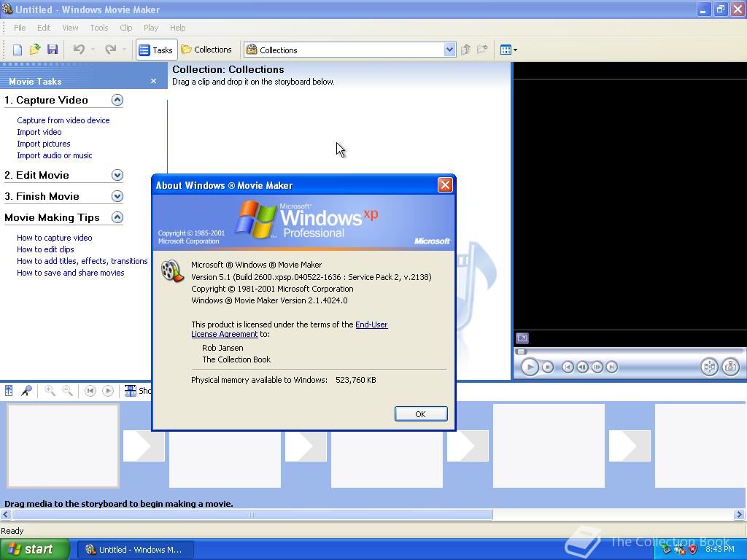Click Capture from video device link
The width and height of the screenshot is (747, 560).
[x=63, y=120]
